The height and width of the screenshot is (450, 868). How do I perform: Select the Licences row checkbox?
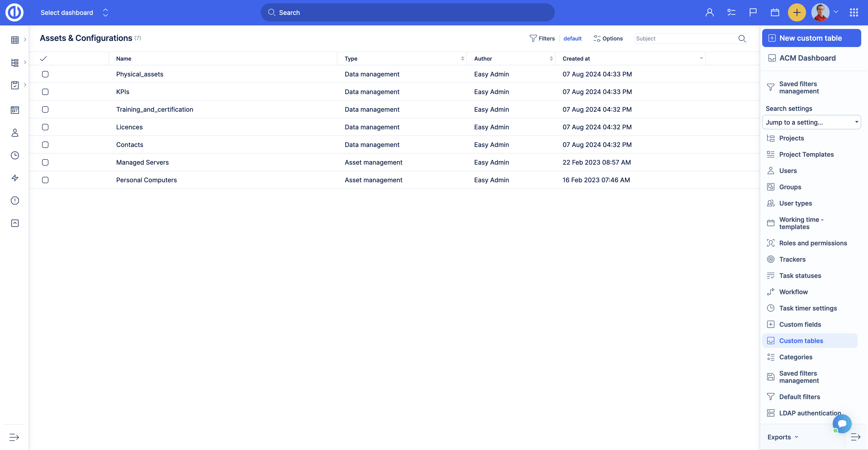[45, 127]
